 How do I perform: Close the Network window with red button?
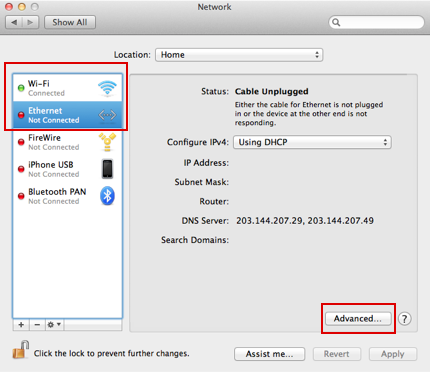point(9,7)
